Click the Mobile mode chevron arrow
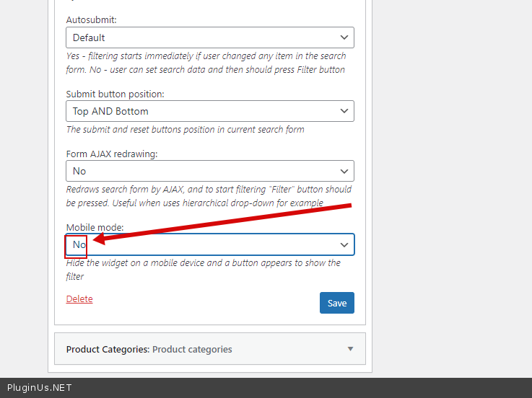Screen dimensions: 532x398 344,244
